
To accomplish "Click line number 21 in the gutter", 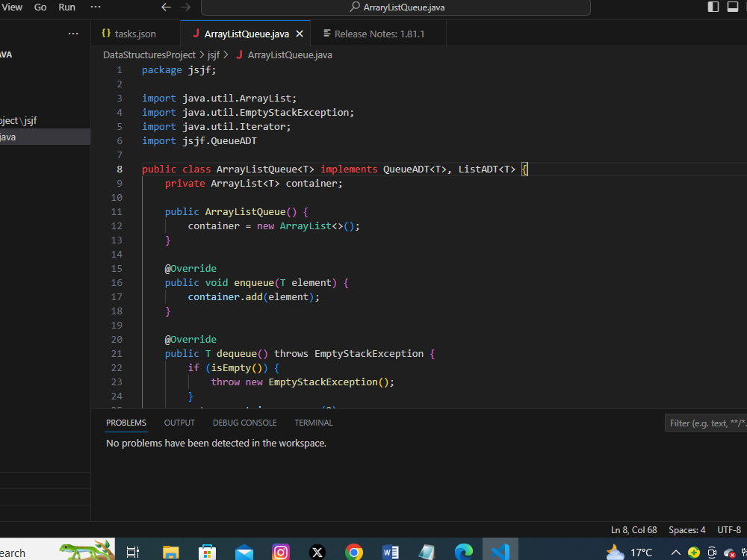I will tap(117, 354).
